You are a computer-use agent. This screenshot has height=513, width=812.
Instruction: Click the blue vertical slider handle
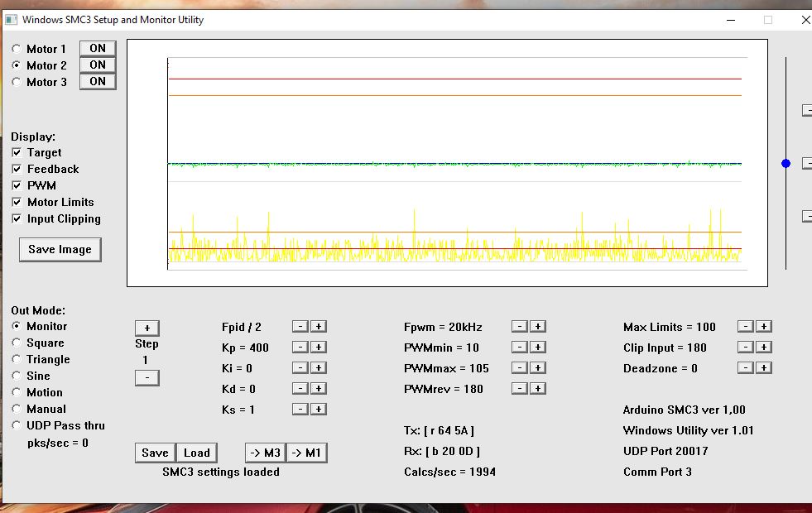pyautogui.click(x=786, y=164)
